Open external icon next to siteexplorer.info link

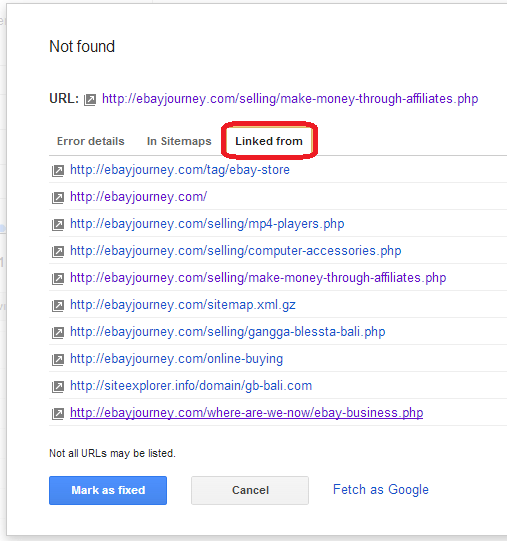click(x=58, y=387)
